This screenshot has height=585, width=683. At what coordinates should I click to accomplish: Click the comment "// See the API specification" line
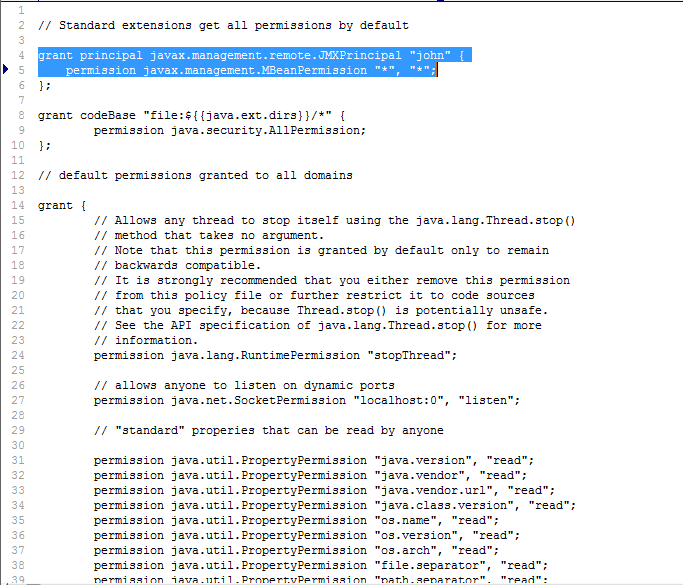tap(318, 325)
